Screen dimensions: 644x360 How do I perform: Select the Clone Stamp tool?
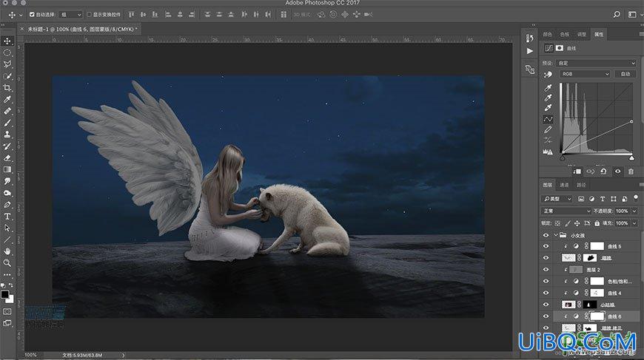pyautogui.click(x=7, y=134)
